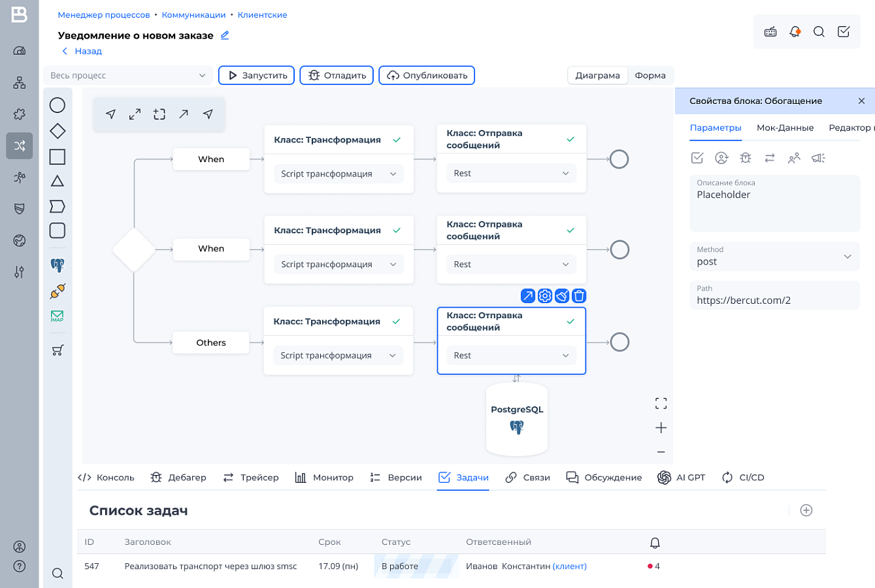Select the IMAP mail block icon
Viewport: 875px width, 588px height.
coord(58,316)
